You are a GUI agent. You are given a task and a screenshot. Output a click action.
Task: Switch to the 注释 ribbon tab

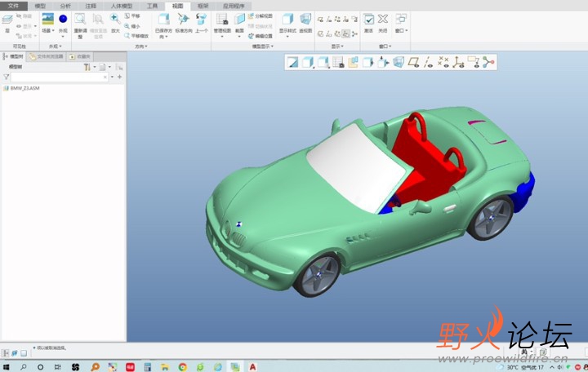[91, 6]
